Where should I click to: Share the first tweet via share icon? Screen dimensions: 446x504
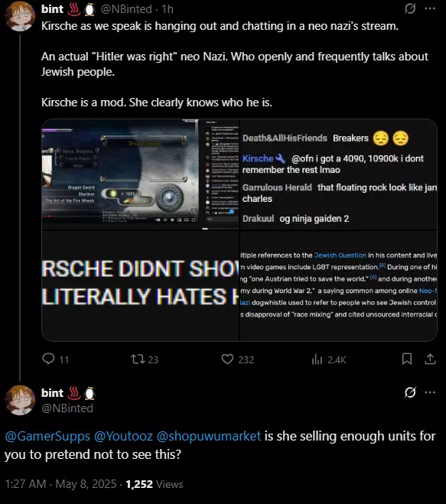(430, 359)
